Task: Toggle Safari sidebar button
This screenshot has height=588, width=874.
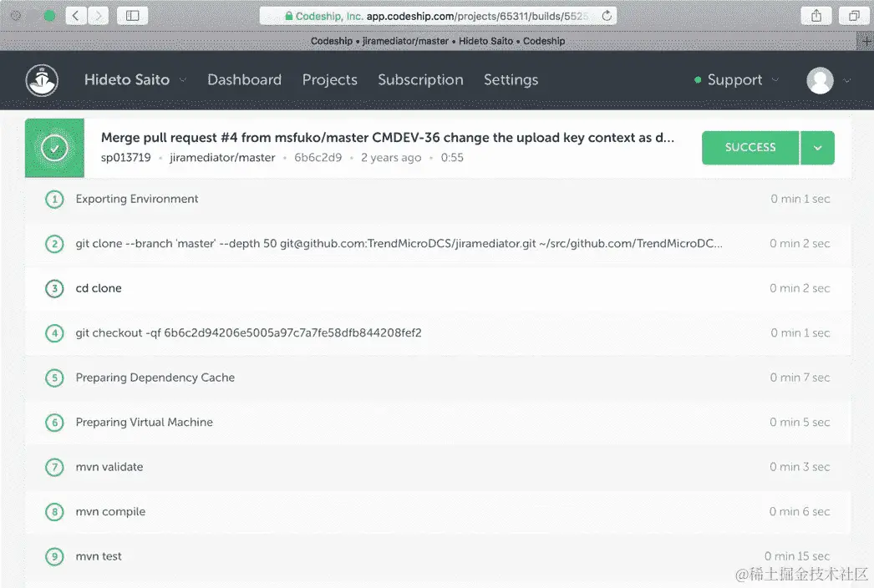Action: coord(133,16)
